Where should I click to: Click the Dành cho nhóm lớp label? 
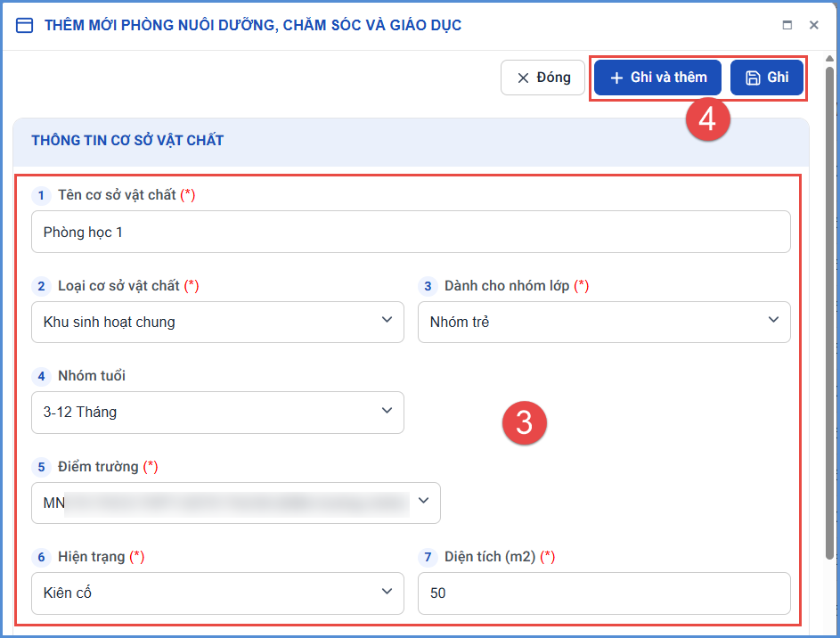point(507,285)
